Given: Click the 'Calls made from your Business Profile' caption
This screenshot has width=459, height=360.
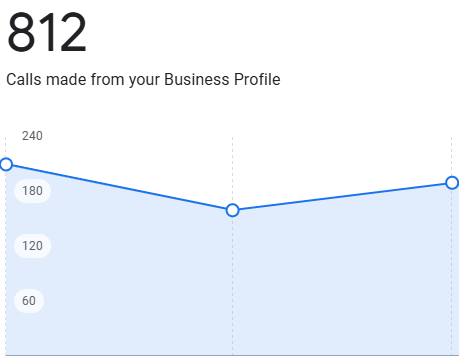Looking at the screenshot, I should click(x=143, y=80).
